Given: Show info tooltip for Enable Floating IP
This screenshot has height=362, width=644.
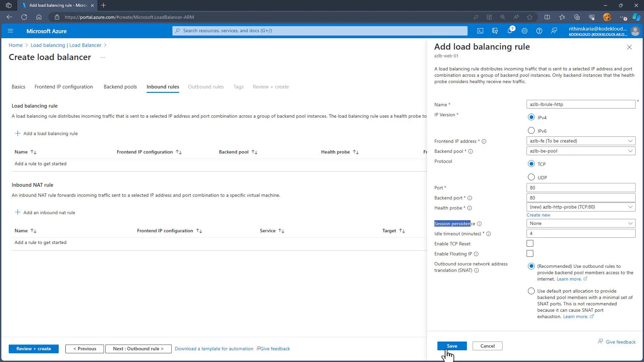Looking at the screenshot, I should pos(476,254).
